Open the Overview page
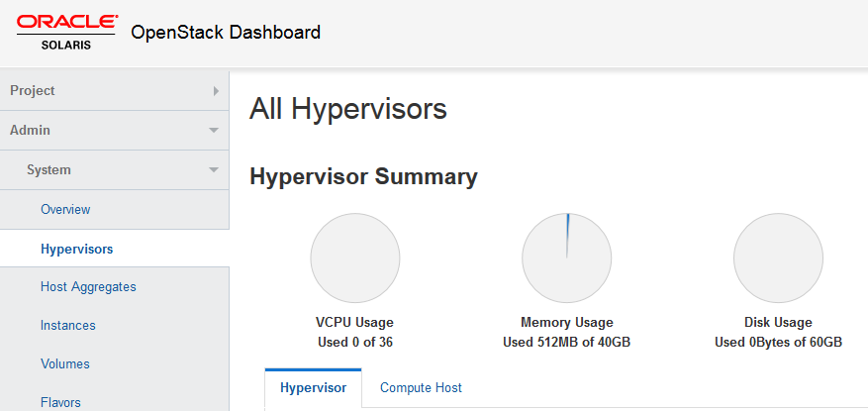The width and height of the screenshot is (868, 411). point(65,210)
